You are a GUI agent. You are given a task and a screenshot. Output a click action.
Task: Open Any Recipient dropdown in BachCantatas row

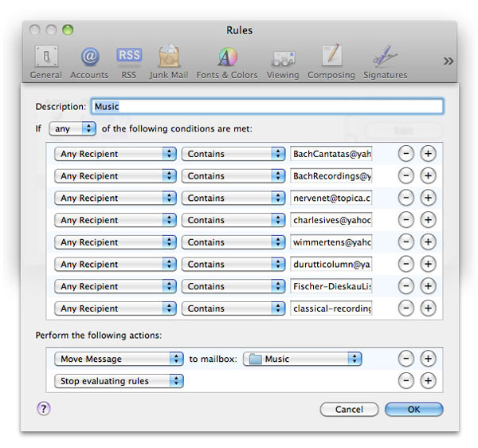tap(116, 154)
